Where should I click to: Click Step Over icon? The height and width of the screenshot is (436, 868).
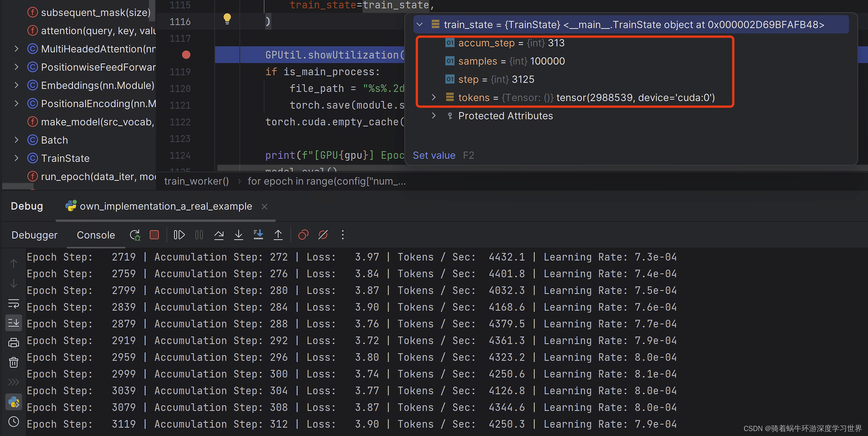219,235
